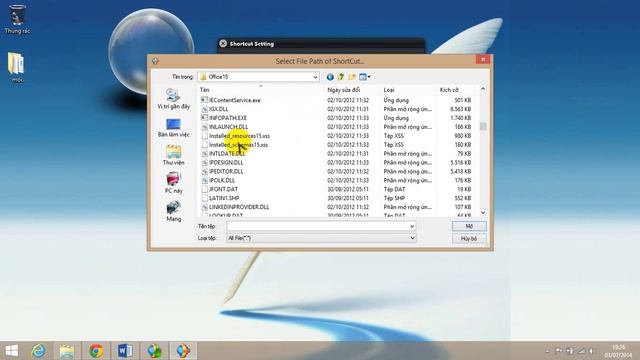This screenshot has height=360, width=640.
Task: Click the green globe app in taskbar
Action: click(154, 351)
